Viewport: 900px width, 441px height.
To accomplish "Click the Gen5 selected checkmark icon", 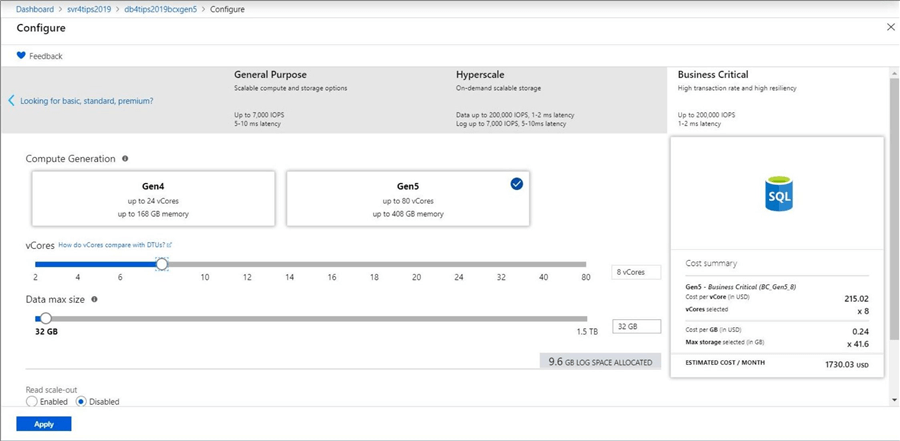I will click(516, 184).
